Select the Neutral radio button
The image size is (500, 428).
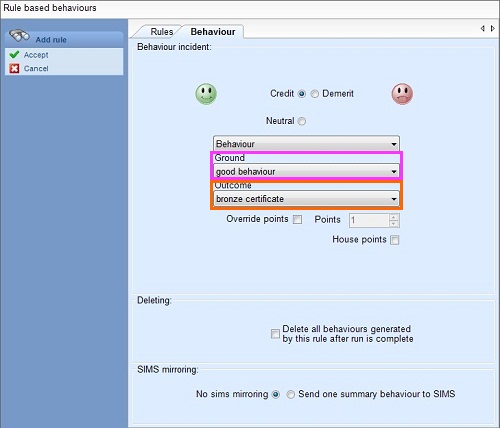click(x=302, y=121)
